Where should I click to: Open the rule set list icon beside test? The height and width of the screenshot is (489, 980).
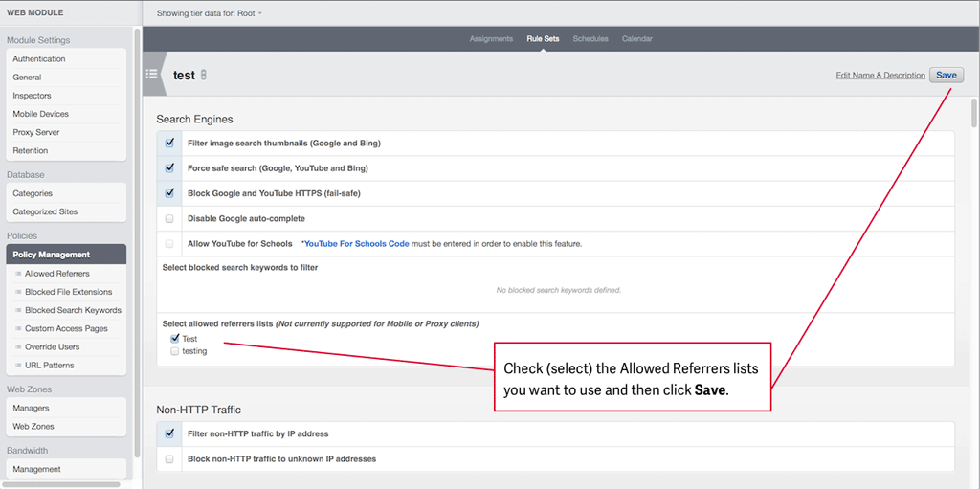151,74
